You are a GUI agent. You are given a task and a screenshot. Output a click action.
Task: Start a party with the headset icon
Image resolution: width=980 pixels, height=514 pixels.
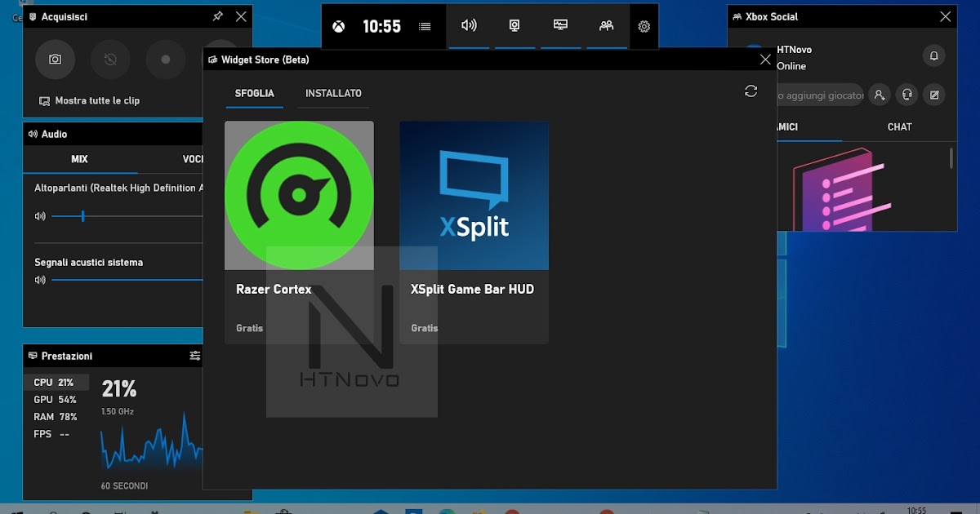click(906, 95)
